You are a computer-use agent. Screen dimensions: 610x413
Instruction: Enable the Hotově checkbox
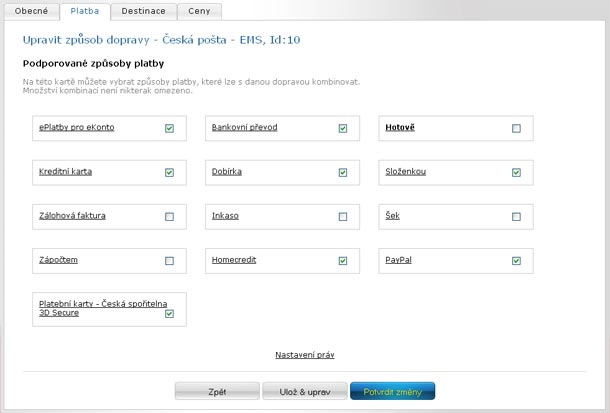tap(516, 128)
